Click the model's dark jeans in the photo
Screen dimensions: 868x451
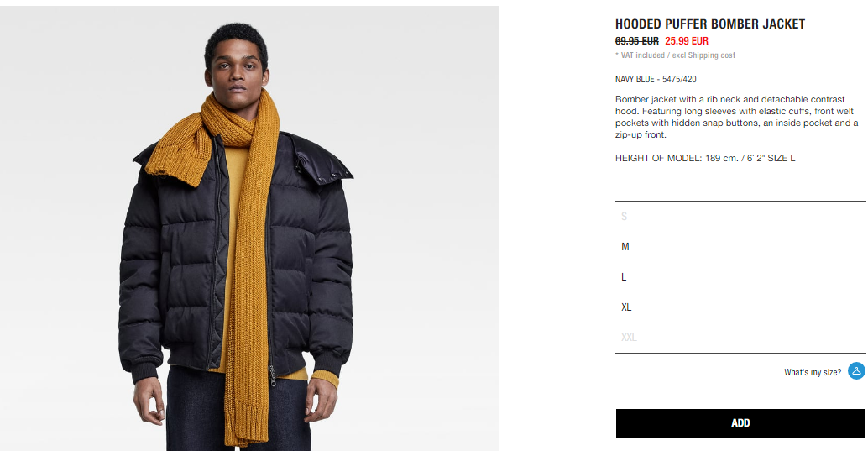[x=238, y=410]
